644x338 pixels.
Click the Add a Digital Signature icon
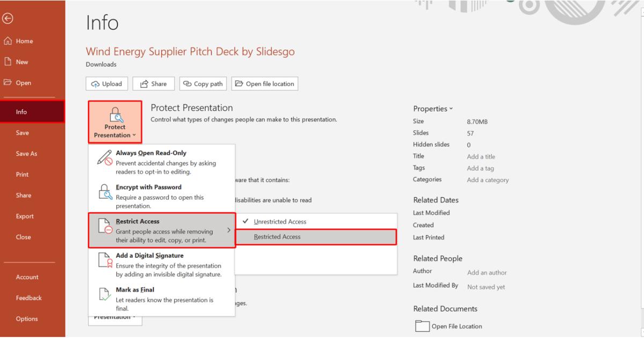click(106, 261)
